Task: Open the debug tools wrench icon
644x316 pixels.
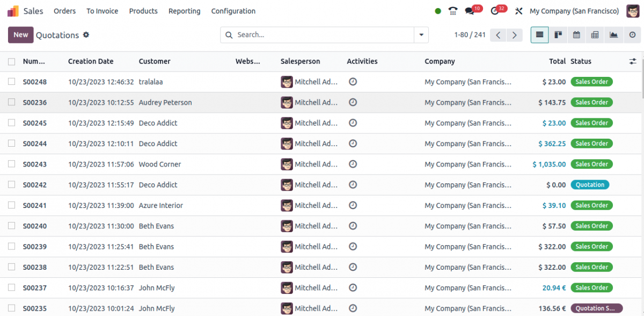Action: [518, 11]
